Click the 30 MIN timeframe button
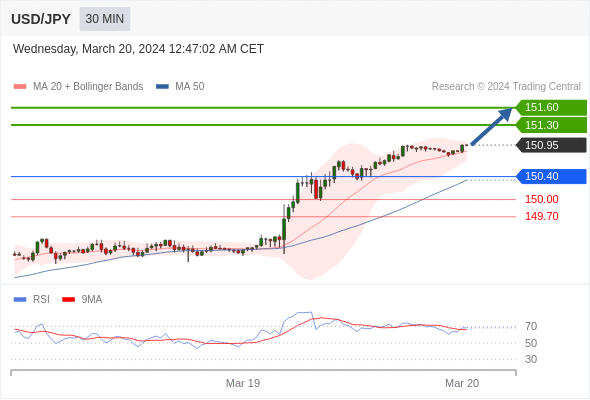The image size is (590, 400). (105, 19)
